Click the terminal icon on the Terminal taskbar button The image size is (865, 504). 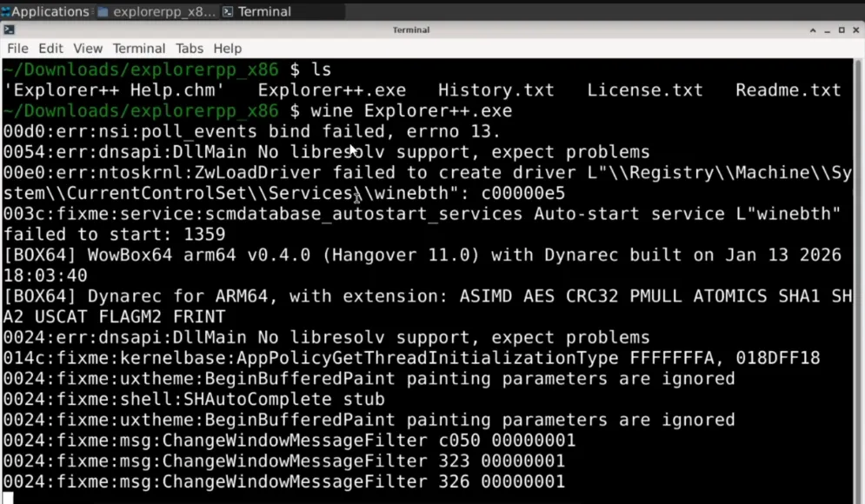click(228, 11)
